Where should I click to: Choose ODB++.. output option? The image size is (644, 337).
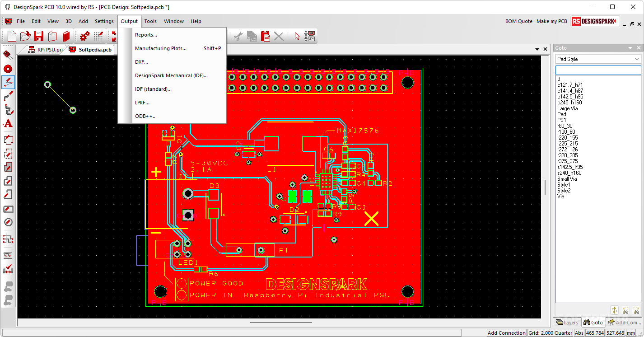pyautogui.click(x=172, y=116)
